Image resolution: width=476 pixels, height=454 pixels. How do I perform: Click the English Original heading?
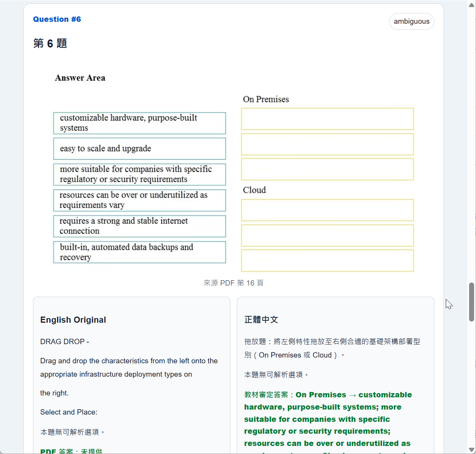pos(73,320)
